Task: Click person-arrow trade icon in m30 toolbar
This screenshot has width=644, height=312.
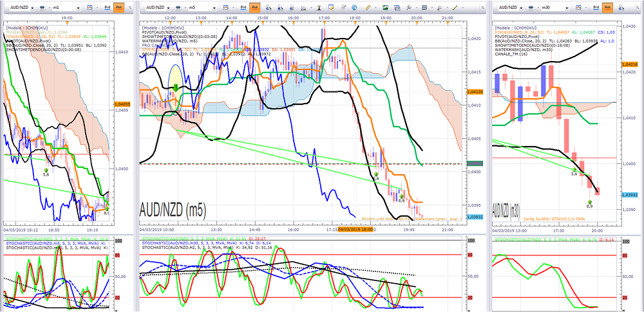Action: click(x=621, y=8)
